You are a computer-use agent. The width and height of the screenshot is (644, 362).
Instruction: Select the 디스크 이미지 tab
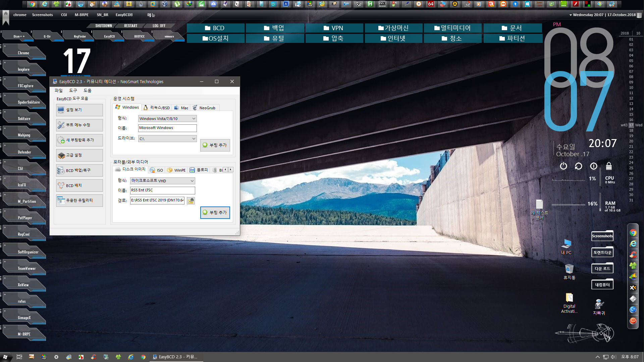(130, 170)
